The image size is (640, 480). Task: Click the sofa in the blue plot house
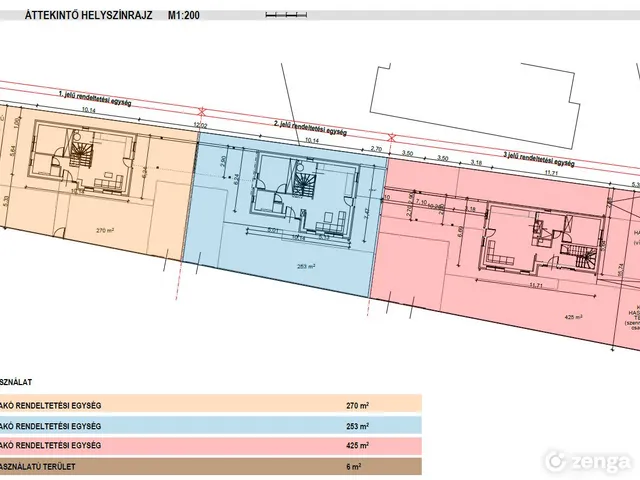pos(331,224)
